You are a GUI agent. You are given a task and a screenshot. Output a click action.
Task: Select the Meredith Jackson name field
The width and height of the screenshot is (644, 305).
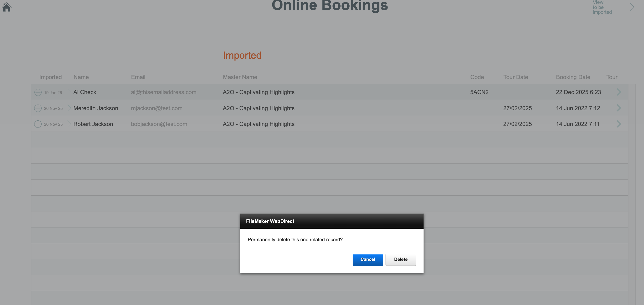(96, 108)
